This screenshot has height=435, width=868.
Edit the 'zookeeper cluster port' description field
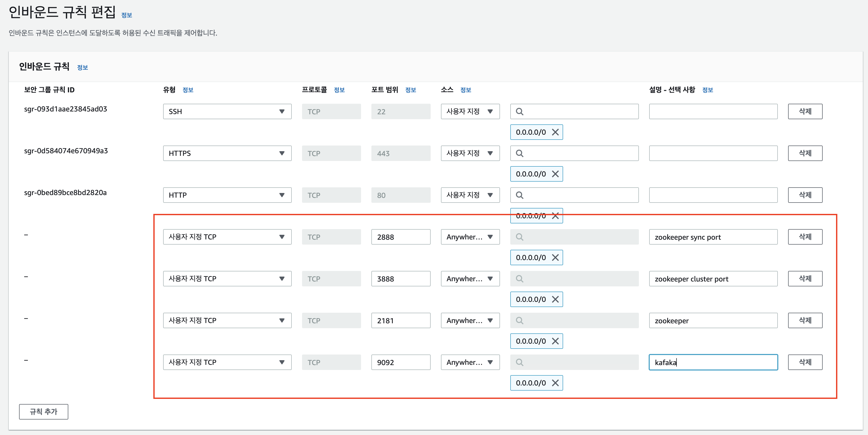713,279
